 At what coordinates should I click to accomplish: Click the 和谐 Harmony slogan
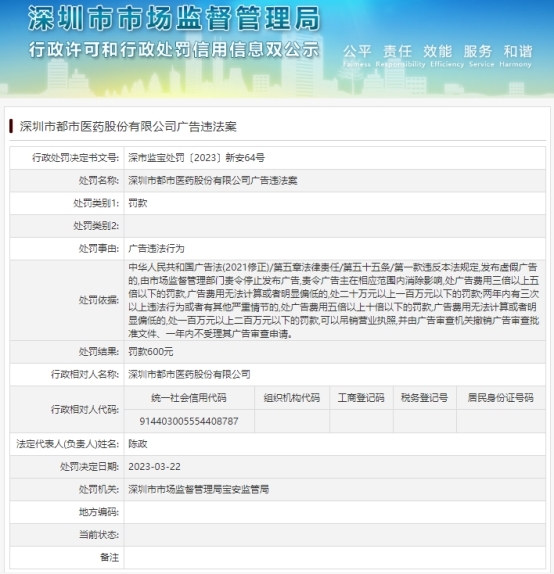click(x=515, y=56)
